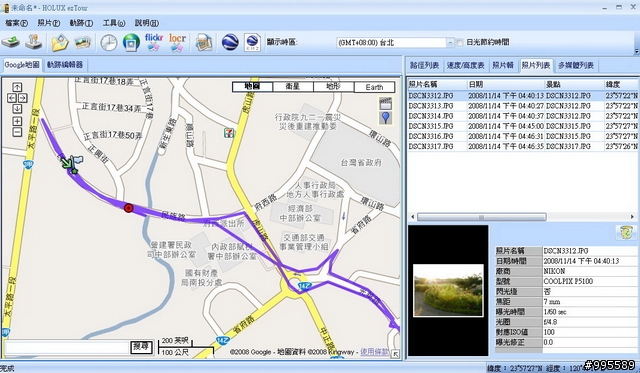640x373 pixels.
Task: Select 衛星 satellite map type
Action: pyautogui.click(x=293, y=87)
